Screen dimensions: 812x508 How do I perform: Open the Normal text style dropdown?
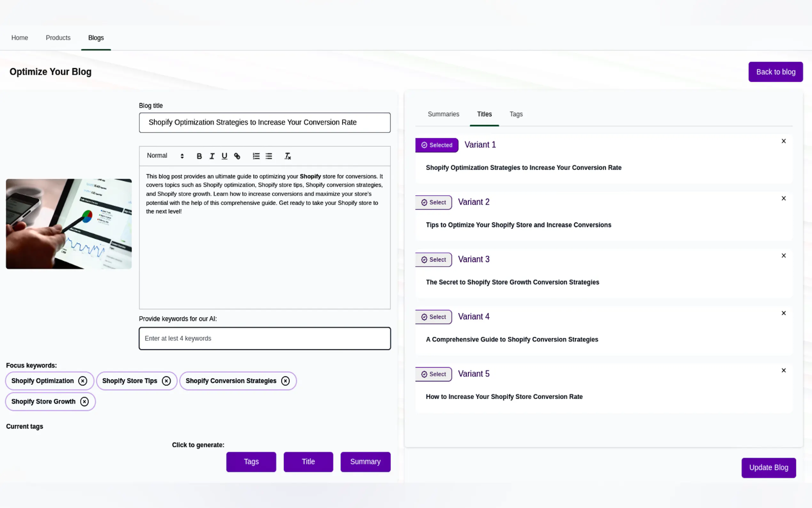point(165,155)
